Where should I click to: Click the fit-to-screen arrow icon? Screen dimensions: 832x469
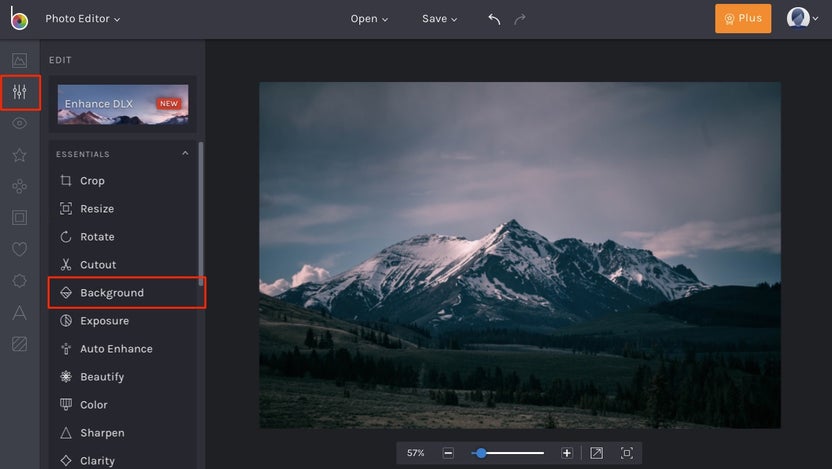[596, 453]
